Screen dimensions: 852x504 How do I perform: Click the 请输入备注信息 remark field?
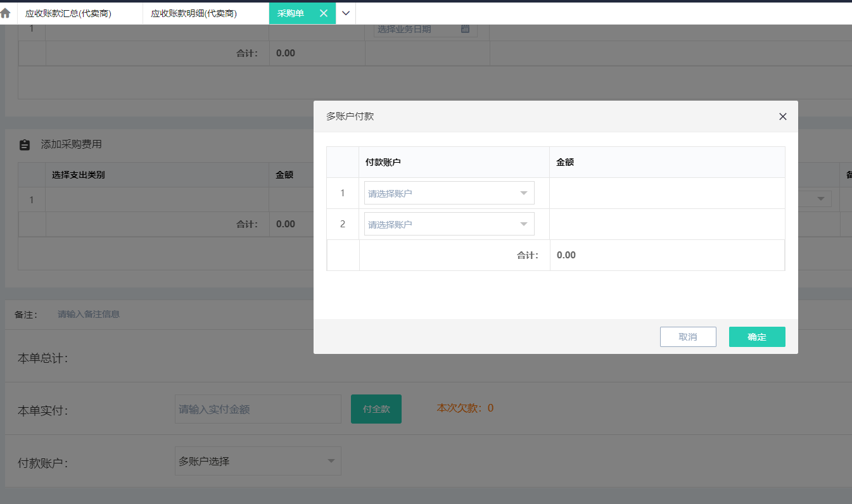click(x=89, y=314)
